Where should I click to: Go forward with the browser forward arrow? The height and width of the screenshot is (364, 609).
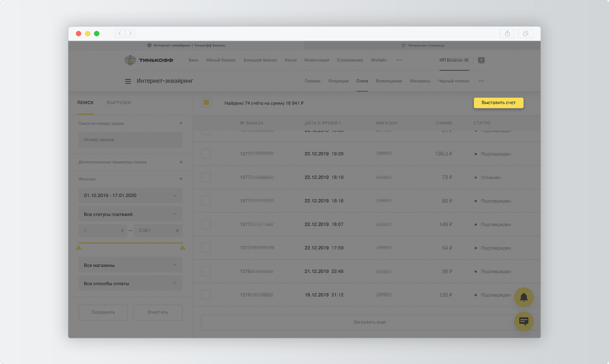[x=130, y=34]
